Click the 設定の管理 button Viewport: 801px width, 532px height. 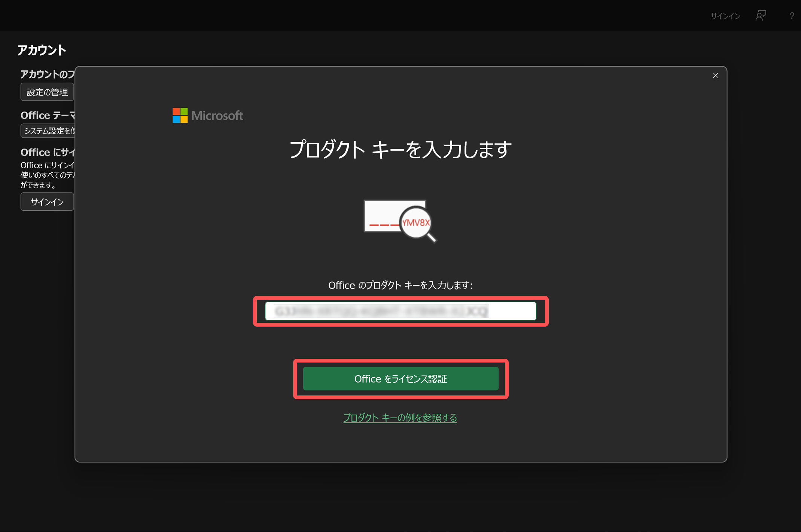tap(47, 92)
